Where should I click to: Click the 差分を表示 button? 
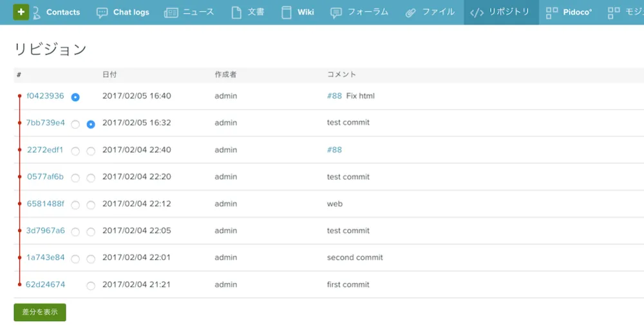pos(40,312)
